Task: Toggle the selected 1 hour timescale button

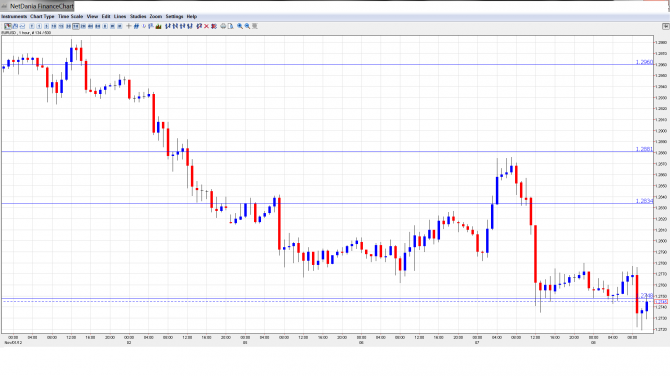Action: pyautogui.click(x=76, y=26)
